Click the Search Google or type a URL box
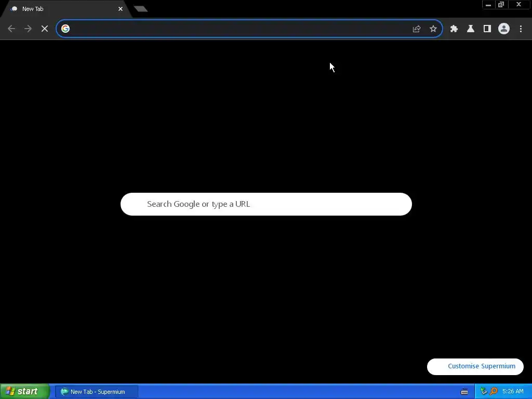The height and width of the screenshot is (399, 532). [266, 204]
